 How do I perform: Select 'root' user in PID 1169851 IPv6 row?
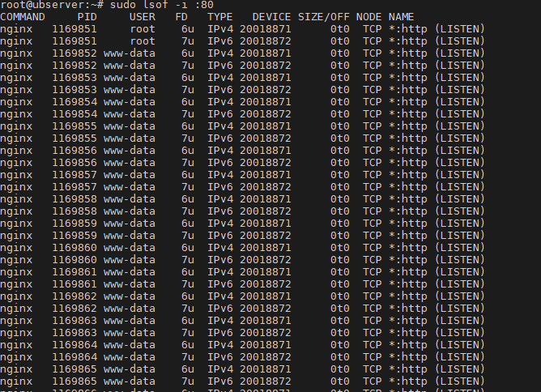(143, 41)
